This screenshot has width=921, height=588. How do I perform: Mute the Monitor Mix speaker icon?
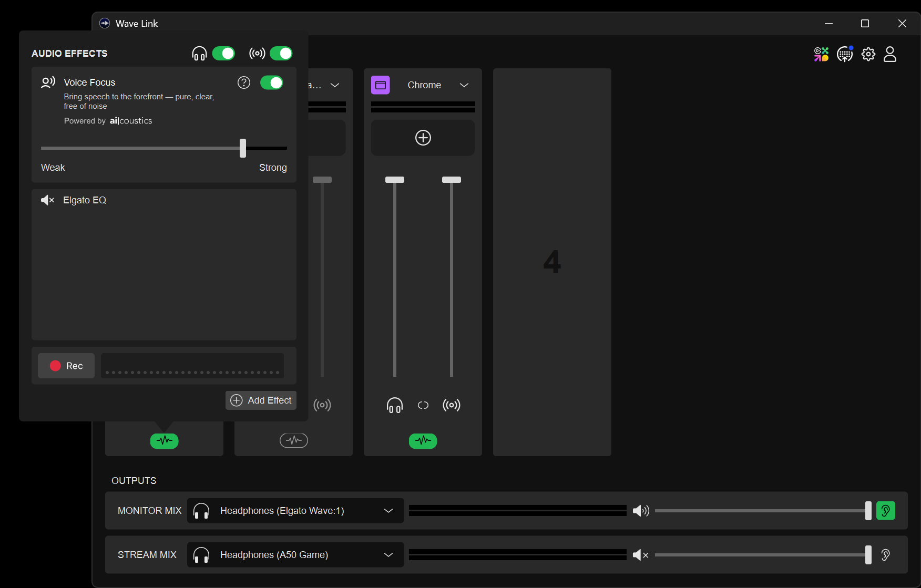point(641,511)
